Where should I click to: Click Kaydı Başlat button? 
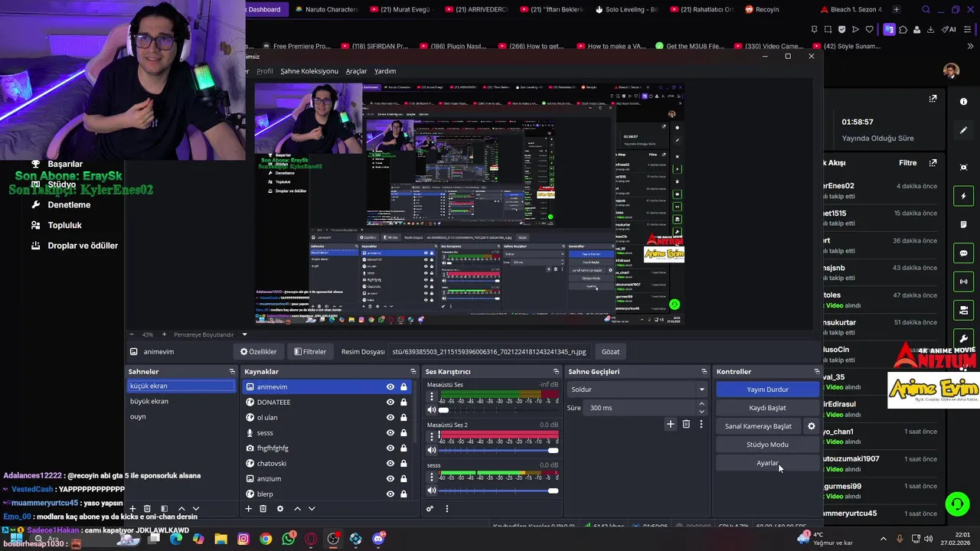click(767, 408)
